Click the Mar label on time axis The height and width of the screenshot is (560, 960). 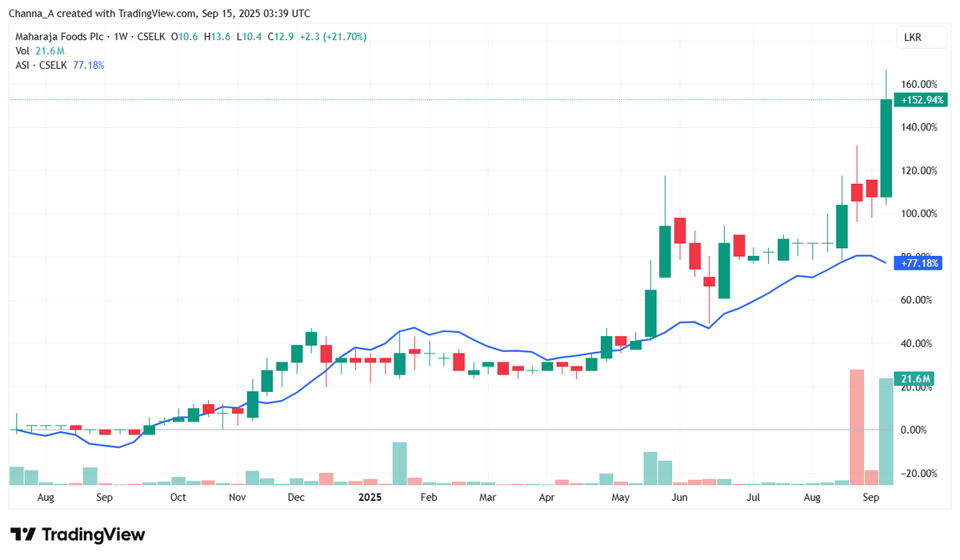pyautogui.click(x=487, y=497)
